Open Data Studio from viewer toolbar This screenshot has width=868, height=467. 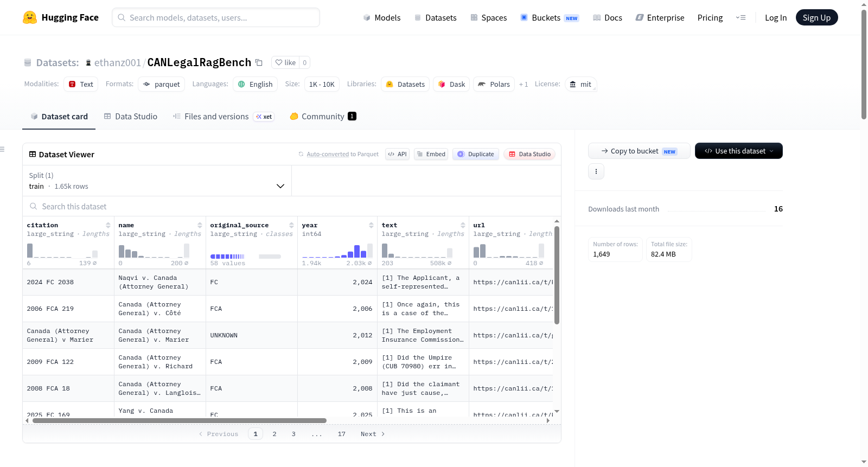coord(529,154)
